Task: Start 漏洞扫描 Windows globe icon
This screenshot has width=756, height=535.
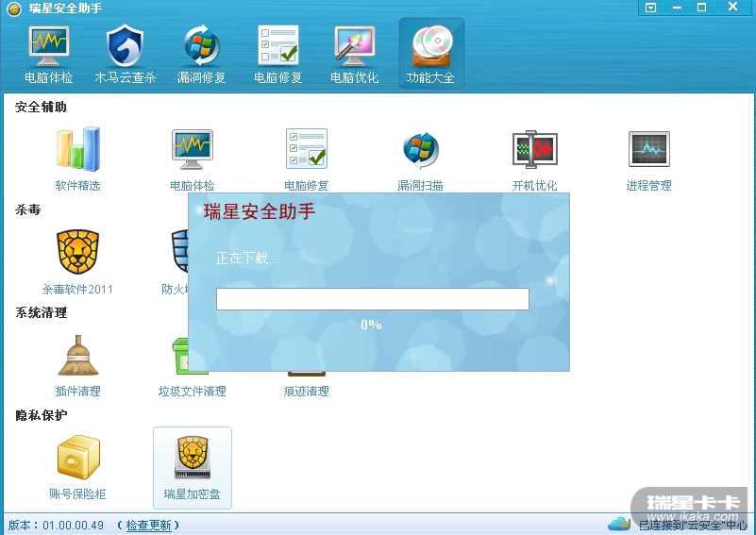Action: [420, 149]
